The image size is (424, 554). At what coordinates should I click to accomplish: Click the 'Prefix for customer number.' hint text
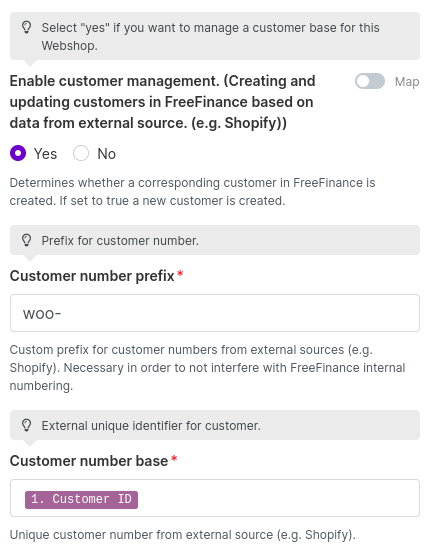(120, 241)
